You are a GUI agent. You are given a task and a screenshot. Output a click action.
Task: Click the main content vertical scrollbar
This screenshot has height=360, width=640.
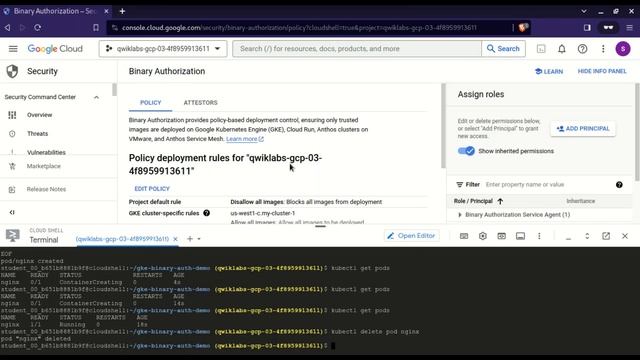click(x=443, y=126)
